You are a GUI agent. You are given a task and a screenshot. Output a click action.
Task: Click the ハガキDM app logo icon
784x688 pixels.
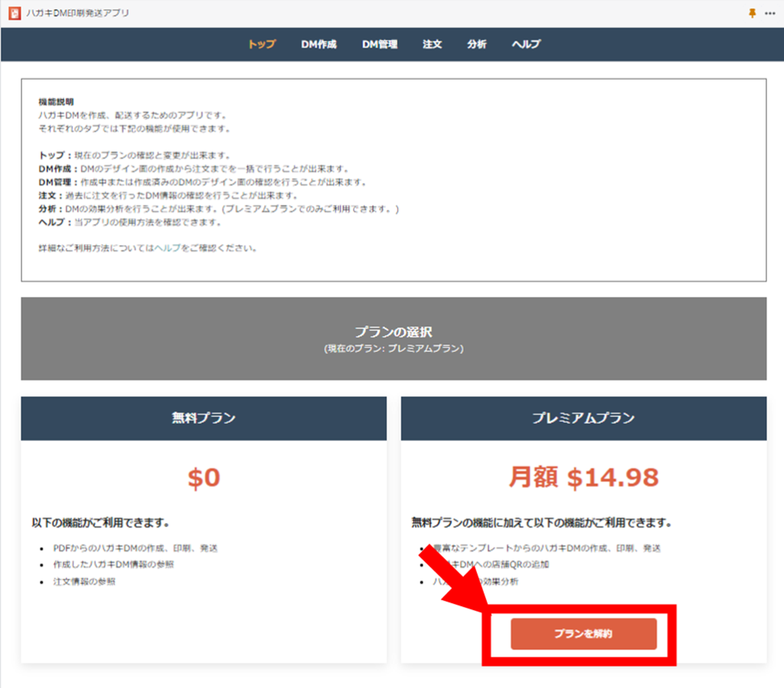(x=14, y=14)
